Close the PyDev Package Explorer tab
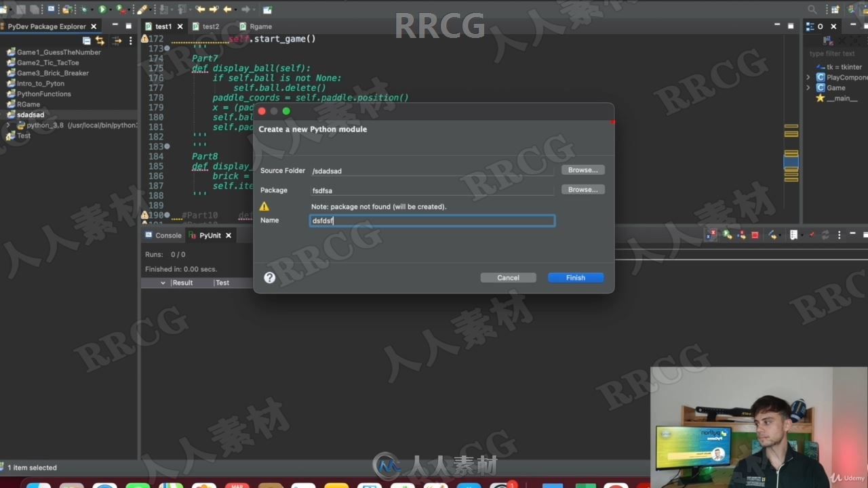This screenshot has height=488, width=868. click(94, 26)
